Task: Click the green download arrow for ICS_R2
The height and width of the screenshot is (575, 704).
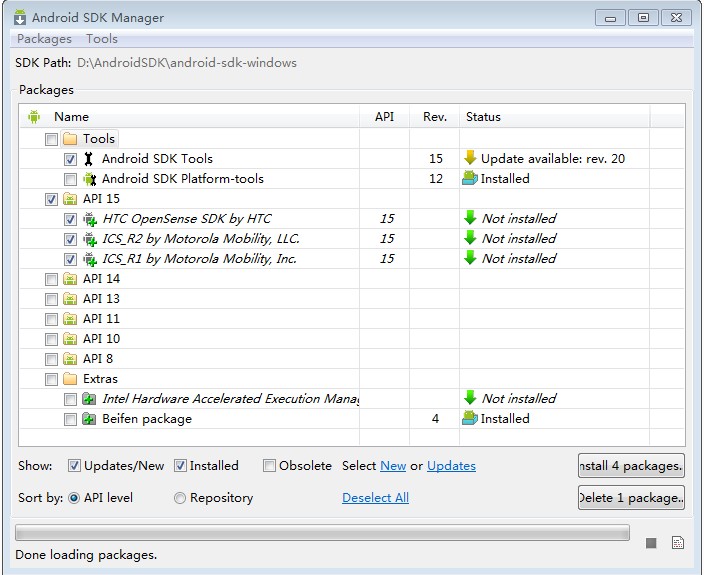Action: [470, 238]
